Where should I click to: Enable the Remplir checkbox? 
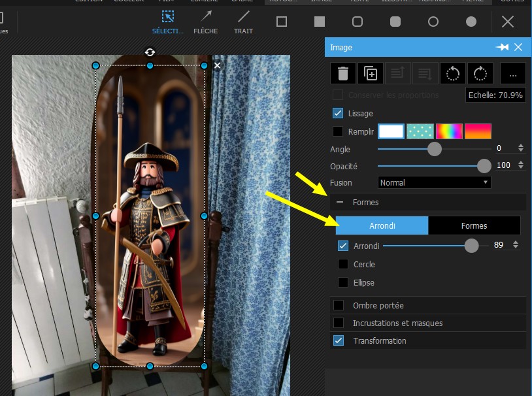[x=338, y=131]
